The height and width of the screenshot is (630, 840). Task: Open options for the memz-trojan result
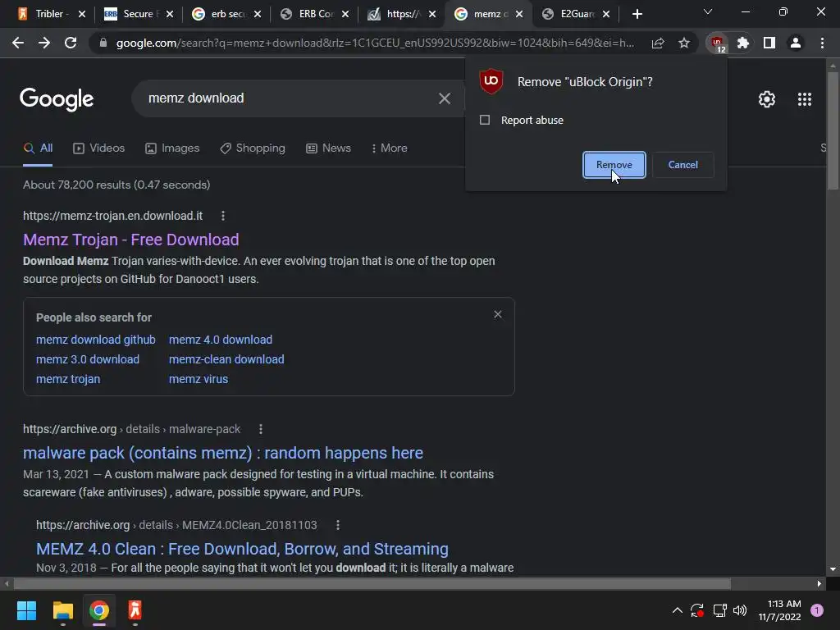[x=223, y=216]
